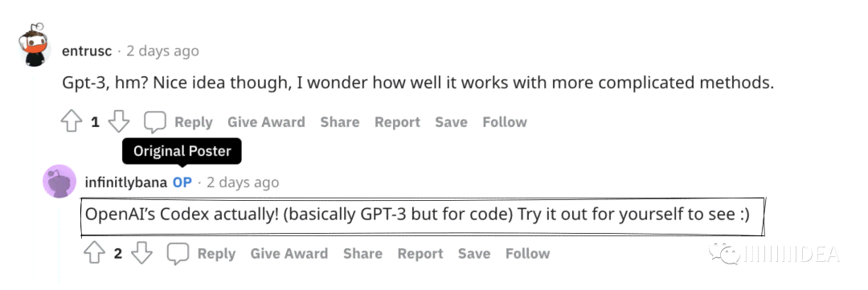Click the blue OP badge
Viewport: 868px width, 290px height.
pos(182,182)
